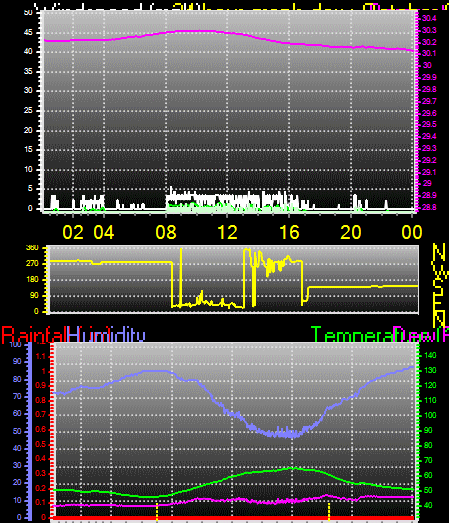Click the red 0.6 rainfall axis value
Screen dimensions: 449x523
tap(41, 429)
